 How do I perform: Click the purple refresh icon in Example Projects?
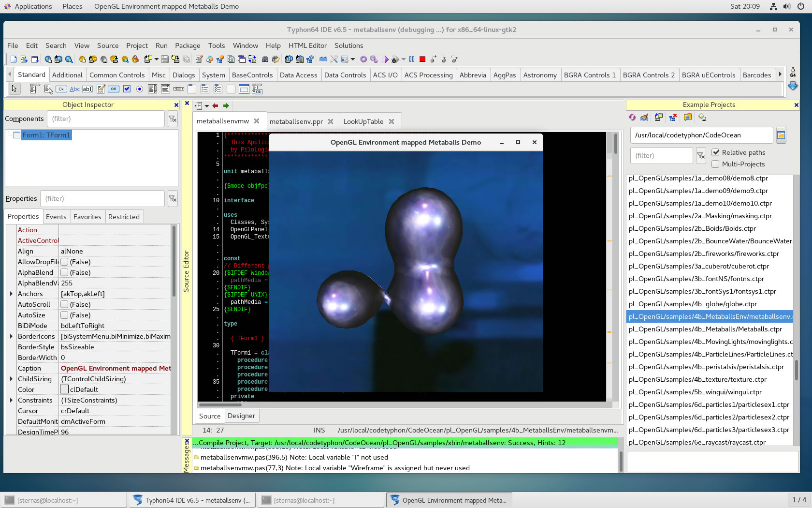point(632,117)
